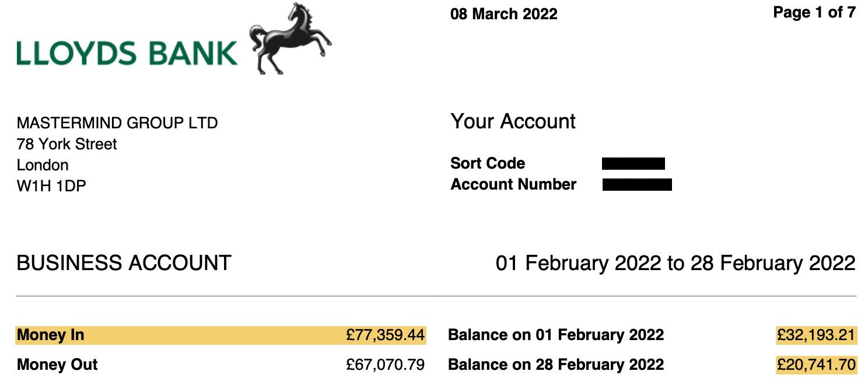Screen dimensions: 868x392
Task: Select the MASTERMIND GROUP LTD account holder name
Action: pyautogui.click(x=117, y=123)
